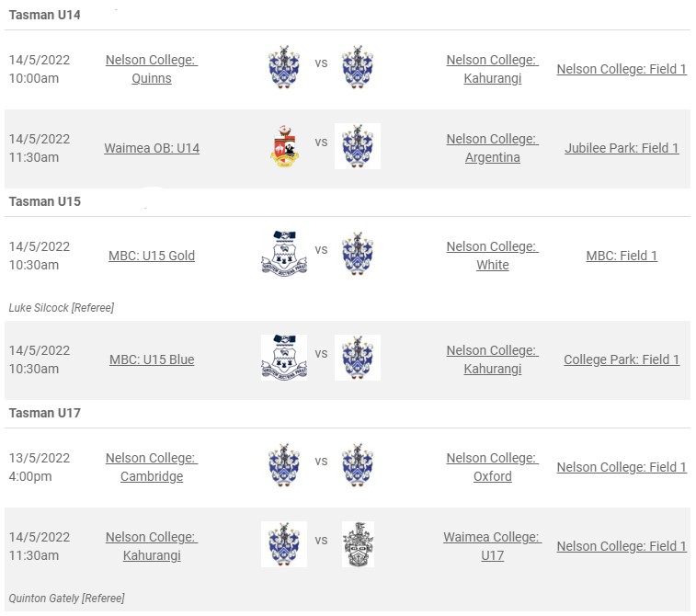Open the Nelson College: White team link
This screenshot has height=616, width=696.
(x=492, y=256)
